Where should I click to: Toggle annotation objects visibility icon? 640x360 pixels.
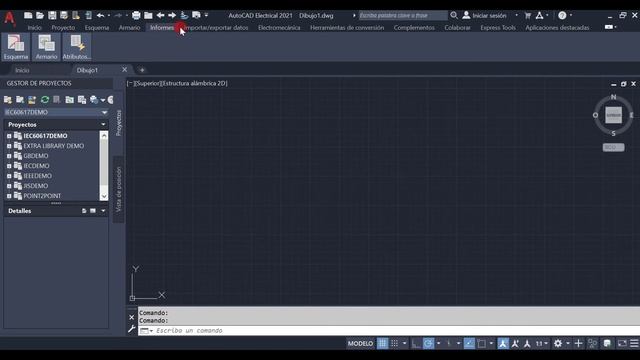(503, 344)
